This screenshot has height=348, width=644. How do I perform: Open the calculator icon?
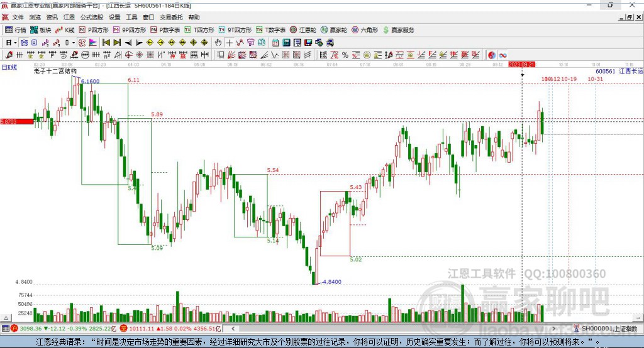click(287, 43)
